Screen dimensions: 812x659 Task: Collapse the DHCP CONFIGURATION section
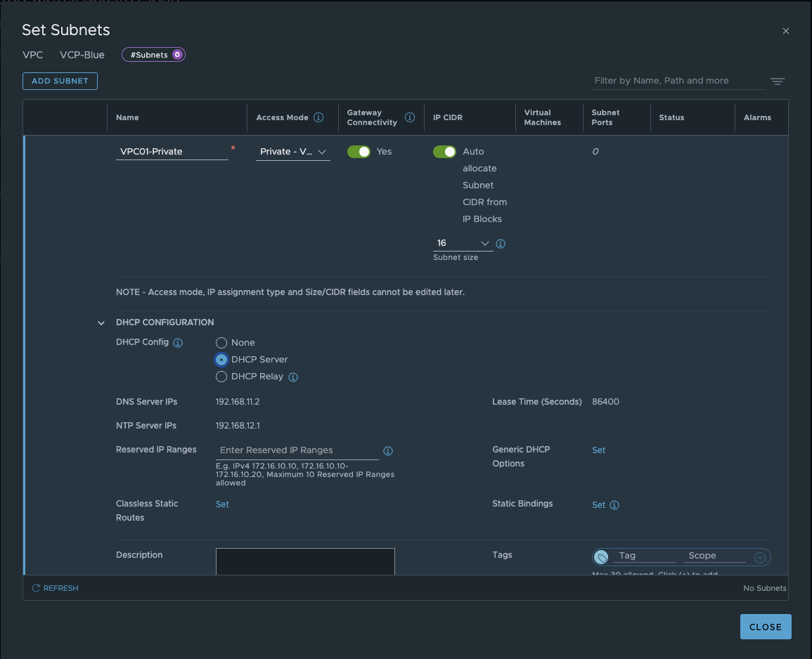click(x=101, y=322)
